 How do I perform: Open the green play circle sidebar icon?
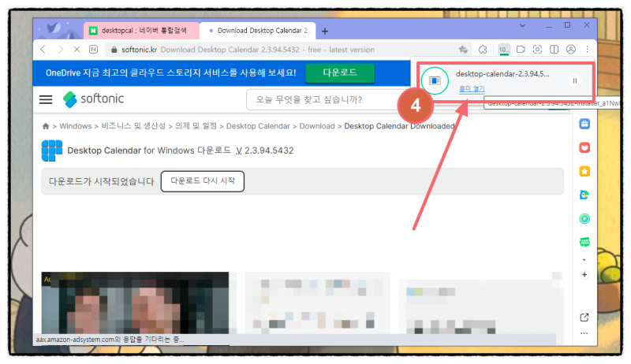(584, 218)
